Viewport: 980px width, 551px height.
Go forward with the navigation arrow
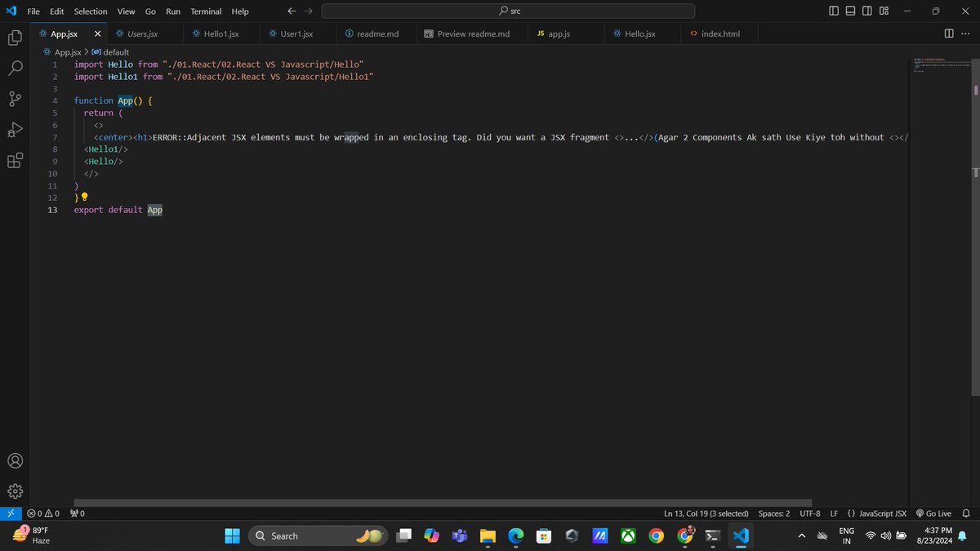pos(308,11)
